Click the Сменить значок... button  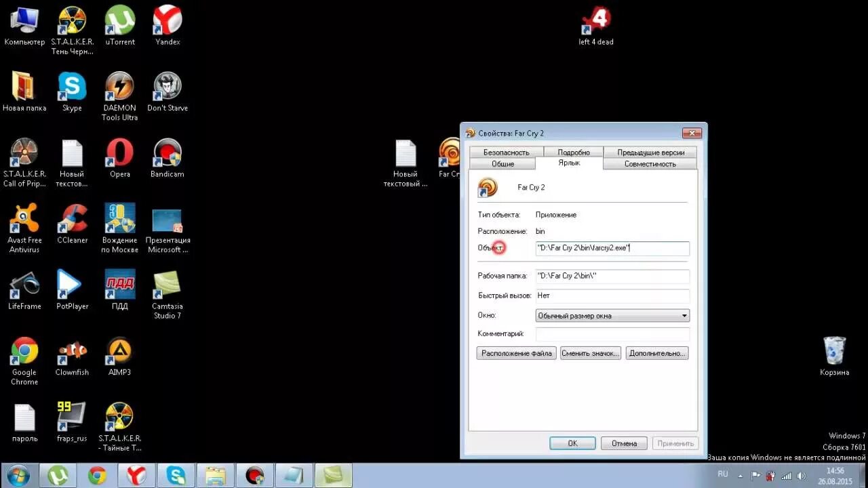591,353
